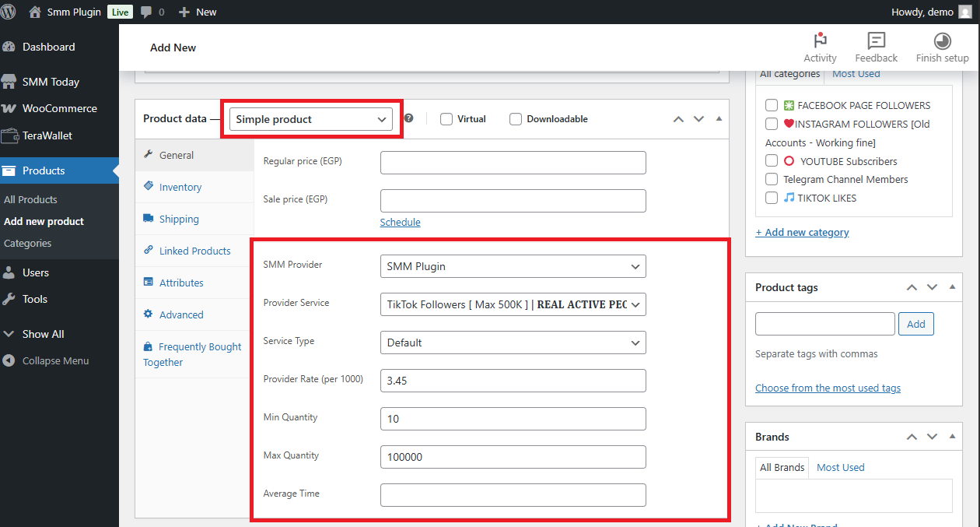Tick the Downloadable checkbox
This screenshot has height=527, width=980.
click(x=516, y=119)
